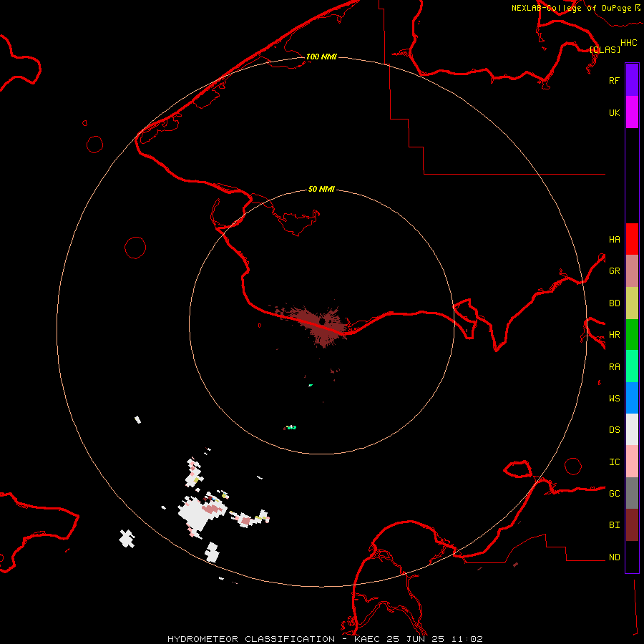The height and width of the screenshot is (644, 644).
Task: Click the IC legend label
Action: click(614, 462)
